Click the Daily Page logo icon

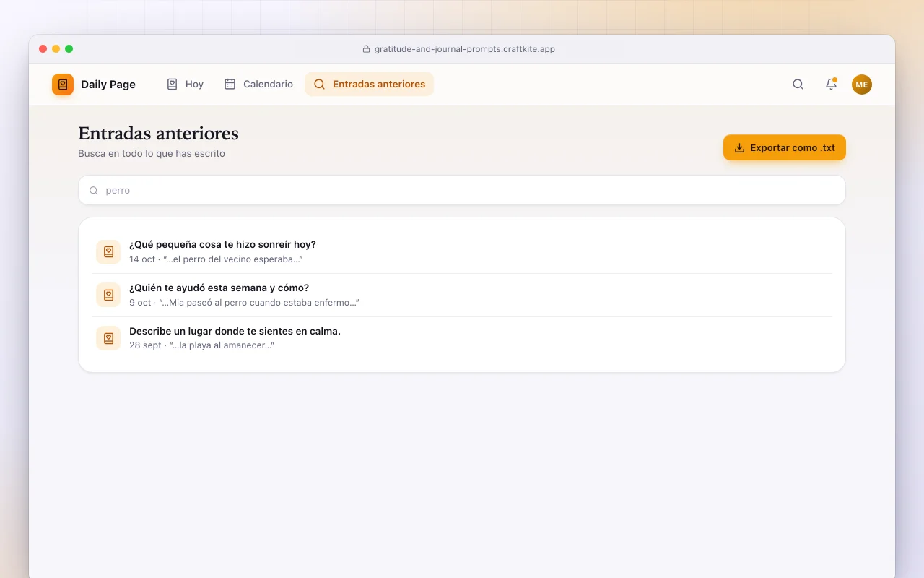click(x=63, y=85)
